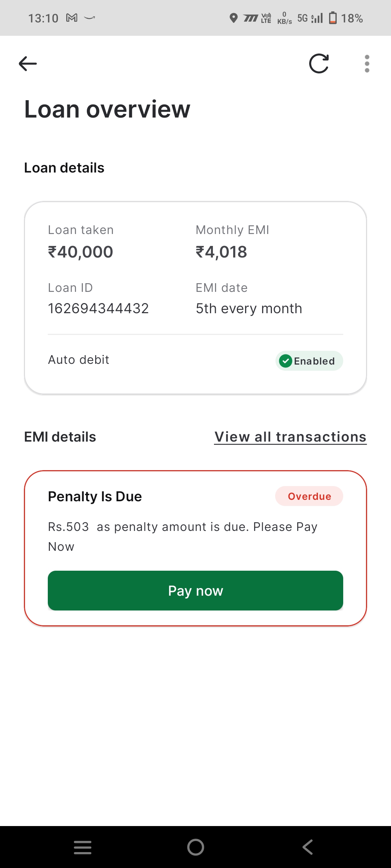Tap the location icon in status bar

coord(234,18)
